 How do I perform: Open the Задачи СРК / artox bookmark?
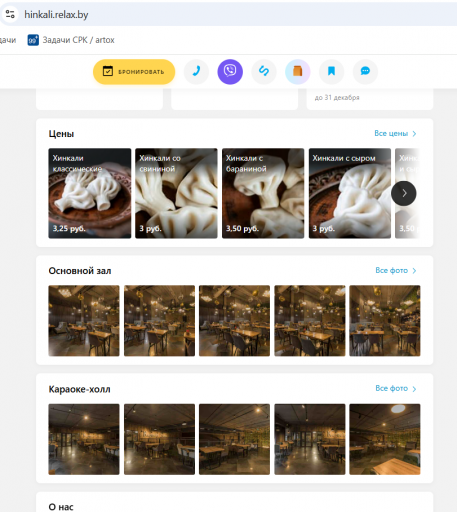(x=71, y=40)
